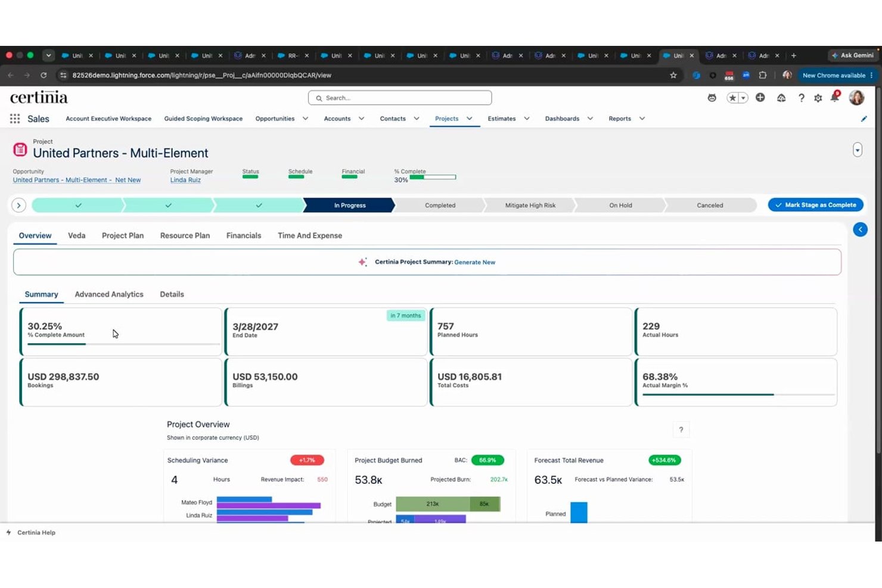Select the On Hold path stage

coord(620,205)
